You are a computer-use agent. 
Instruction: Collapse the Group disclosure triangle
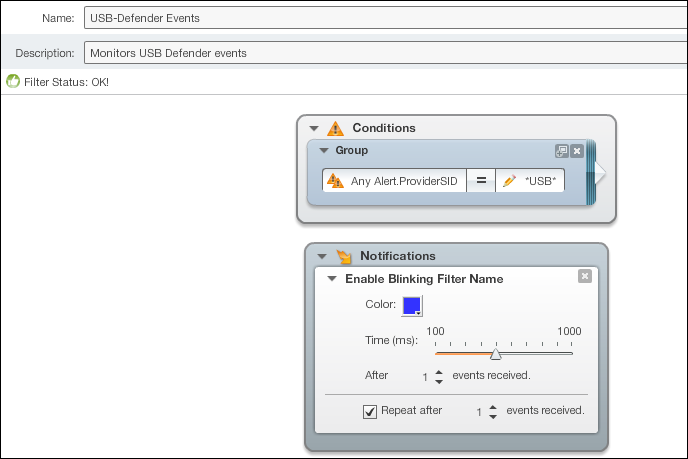pos(324,151)
